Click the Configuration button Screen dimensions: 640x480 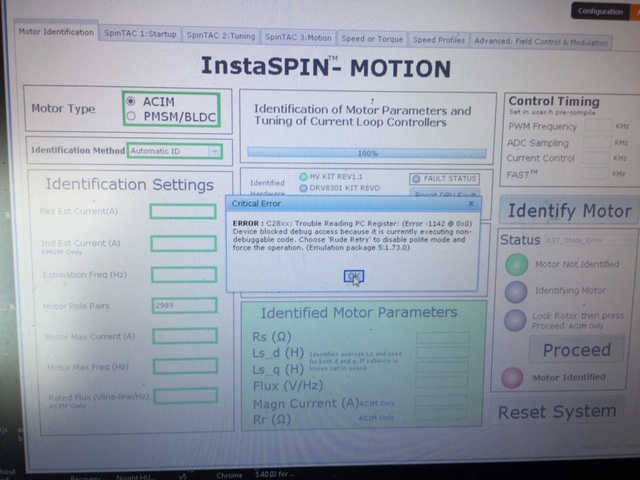tap(600, 11)
